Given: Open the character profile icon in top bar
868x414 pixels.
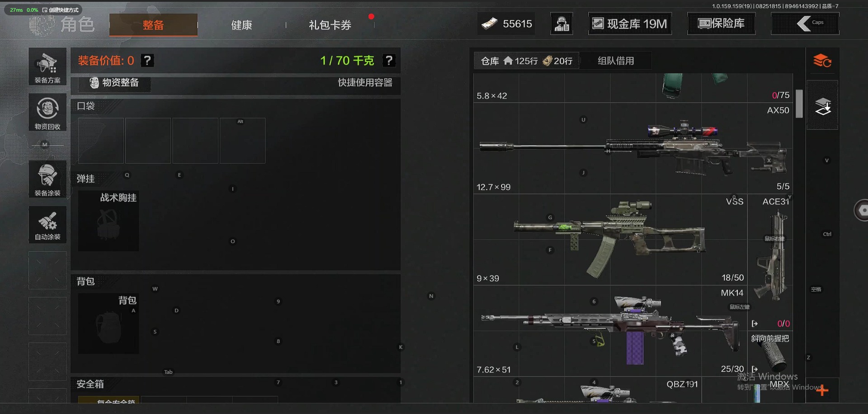Looking at the screenshot, I should (x=561, y=24).
